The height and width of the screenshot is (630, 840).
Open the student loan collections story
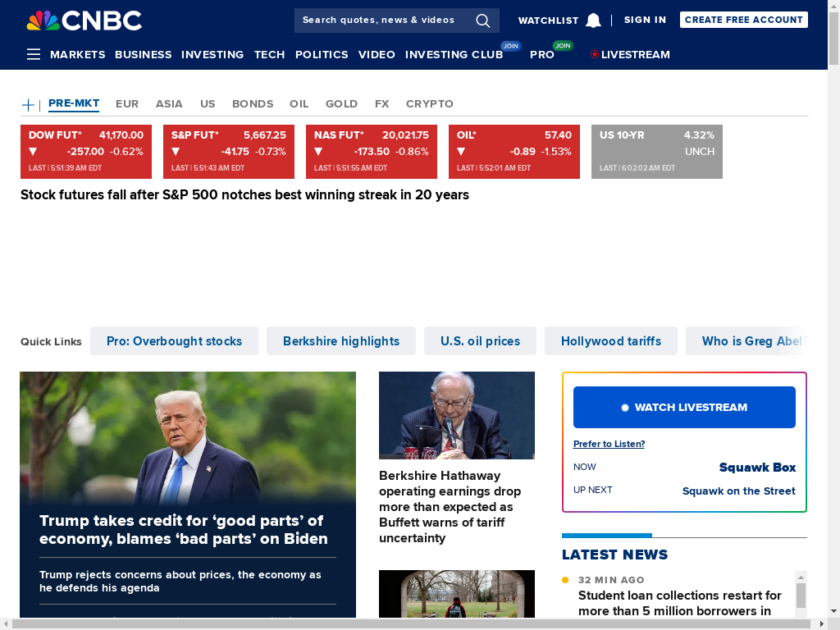[680, 603]
